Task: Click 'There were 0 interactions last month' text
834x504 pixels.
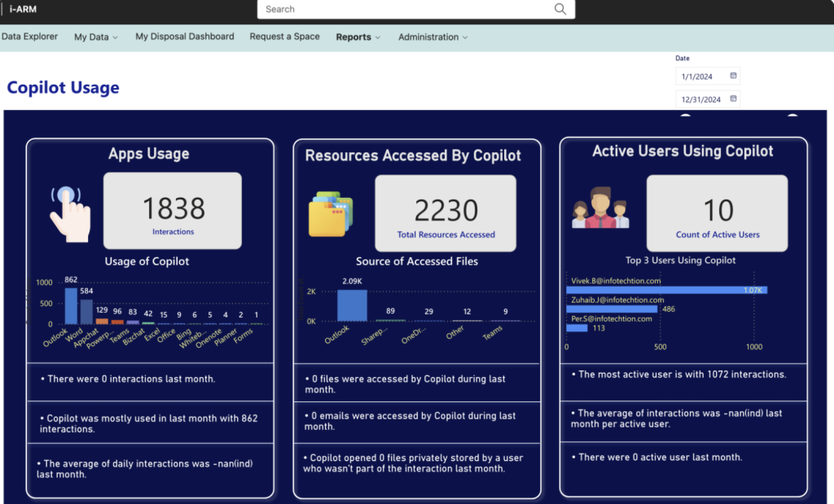Action: [128, 379]
